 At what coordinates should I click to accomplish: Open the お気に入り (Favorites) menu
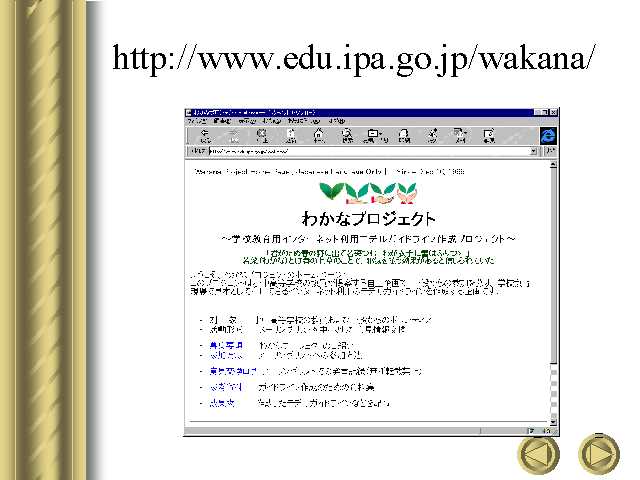[304, 121]
